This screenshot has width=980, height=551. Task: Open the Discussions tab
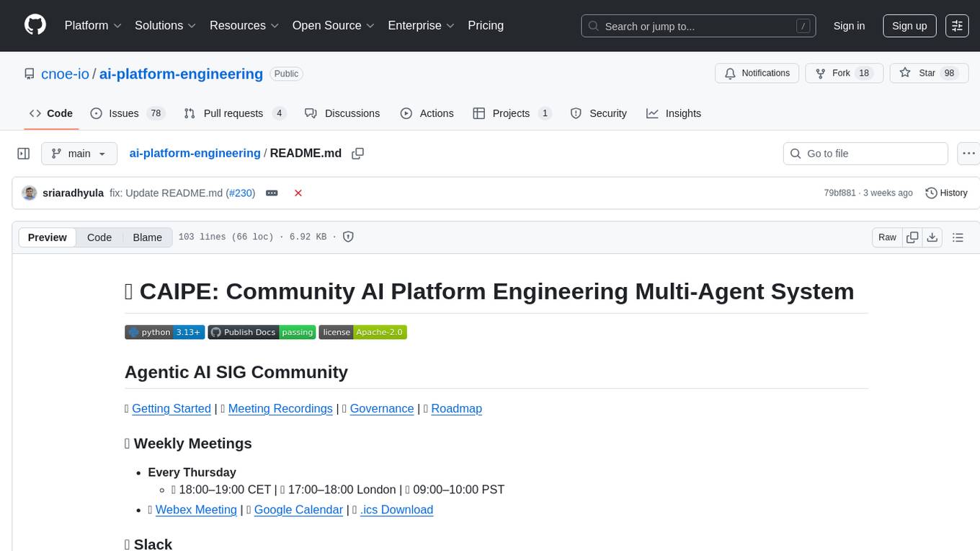pos(342,113)
